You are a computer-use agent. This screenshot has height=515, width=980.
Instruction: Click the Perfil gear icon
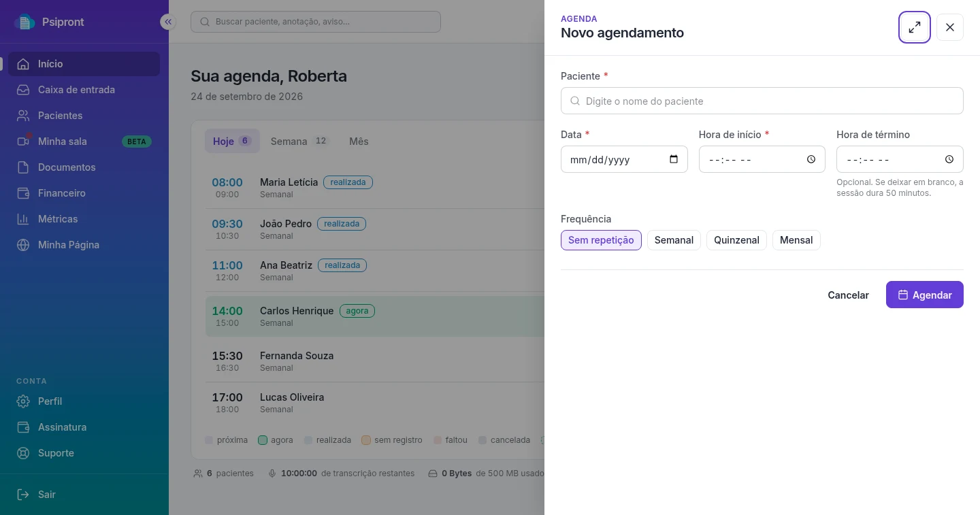pos(23,401)
